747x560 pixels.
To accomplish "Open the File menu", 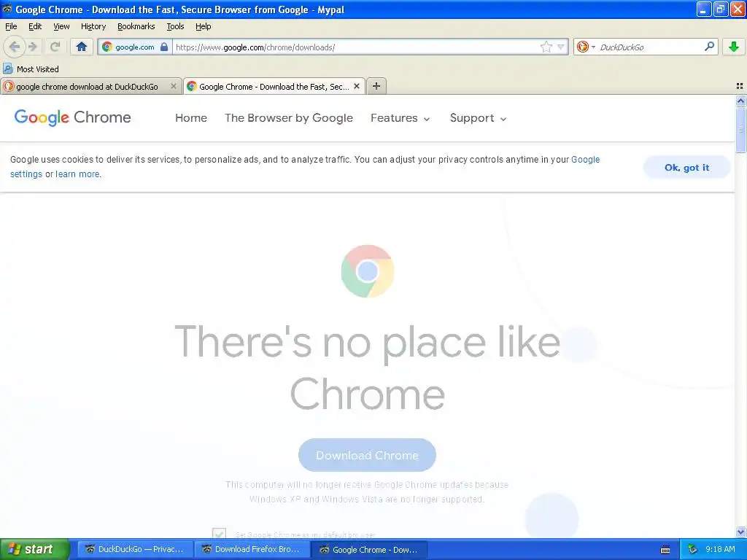I will coord(11,27).
